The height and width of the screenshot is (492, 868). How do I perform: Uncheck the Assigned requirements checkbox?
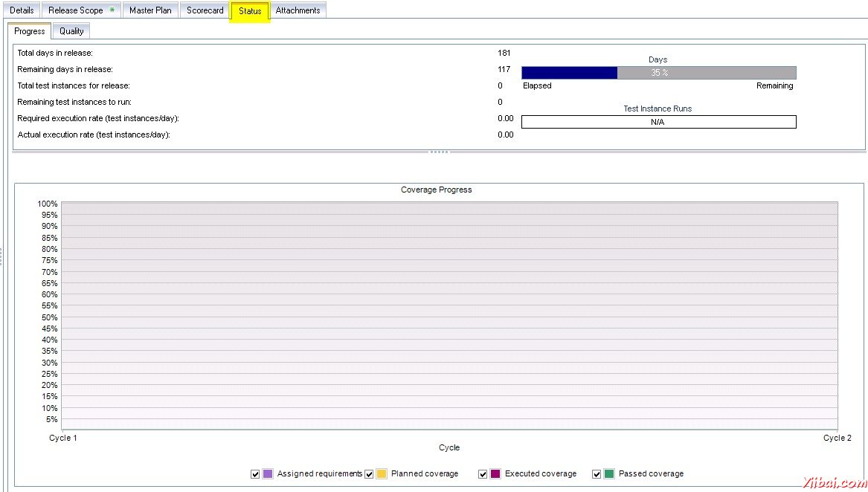255,474
